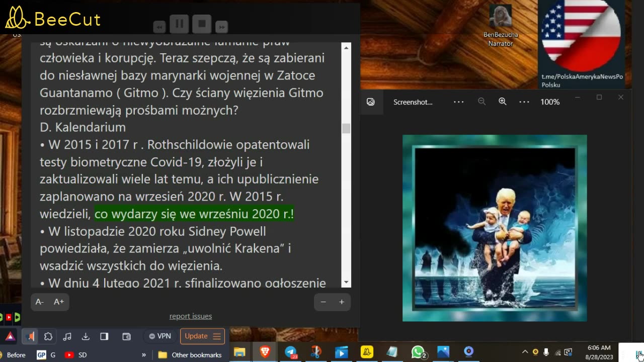
Task: Expand hidden bookmarks chevron
Action: tap(144, 355)
